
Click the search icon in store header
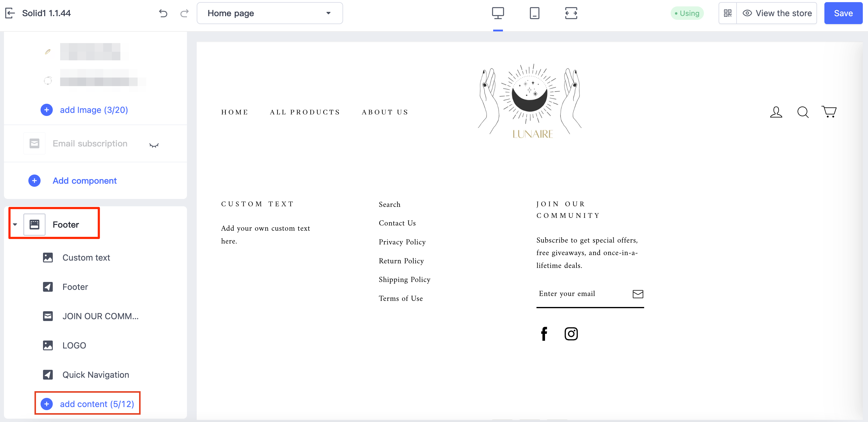click(x=803, y=112)
